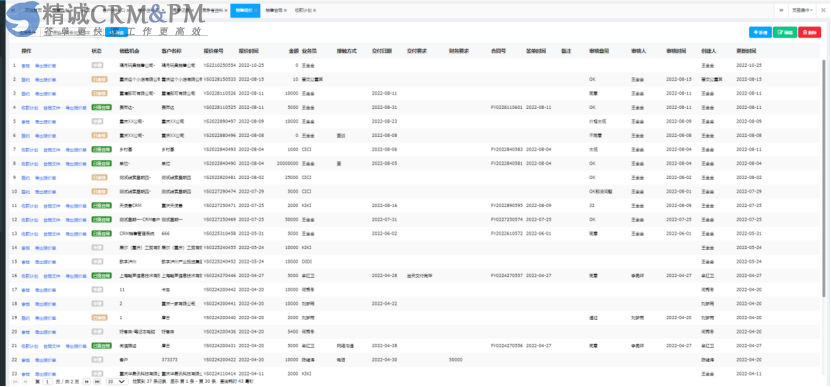The width and height of the screenshot is (831, 387).
Task: Open 收款计划 link in row 21
Action: 29,346
